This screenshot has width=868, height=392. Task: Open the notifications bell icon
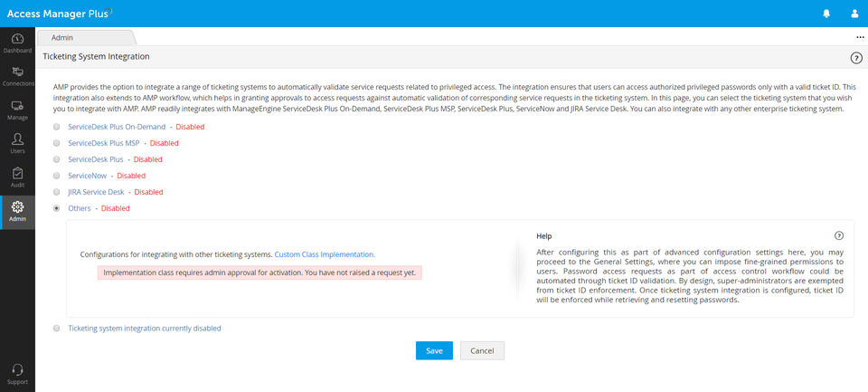(826, 14)
